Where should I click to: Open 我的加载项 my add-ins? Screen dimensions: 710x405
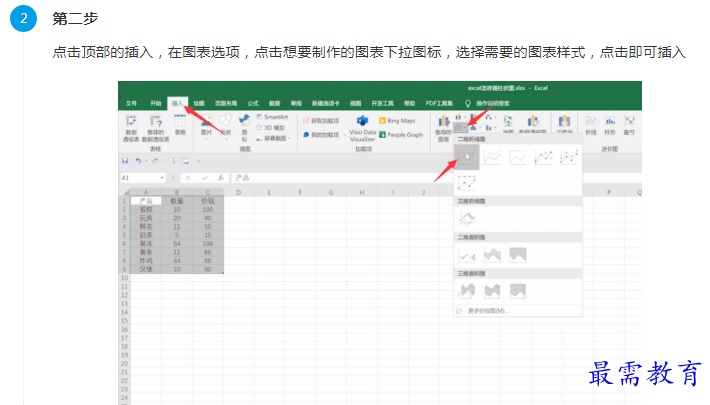pos(321,135)
